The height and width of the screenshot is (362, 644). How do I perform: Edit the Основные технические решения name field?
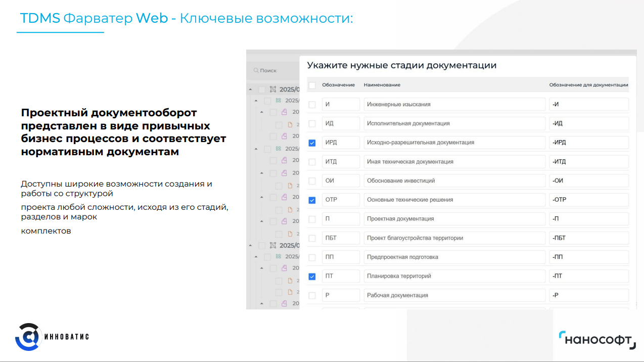454,200
